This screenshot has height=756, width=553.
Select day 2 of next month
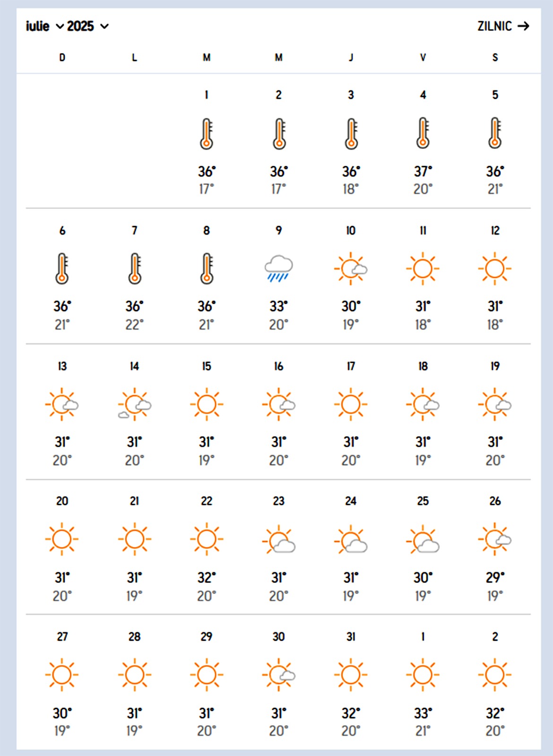point(495,636)
